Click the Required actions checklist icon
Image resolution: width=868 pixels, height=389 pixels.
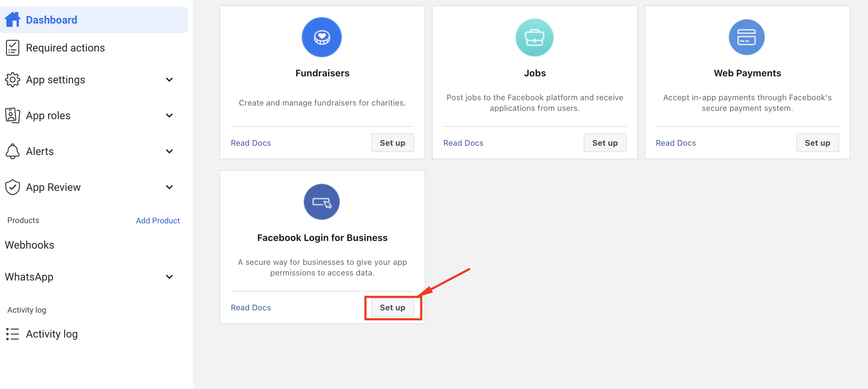[x=13, y=48]
